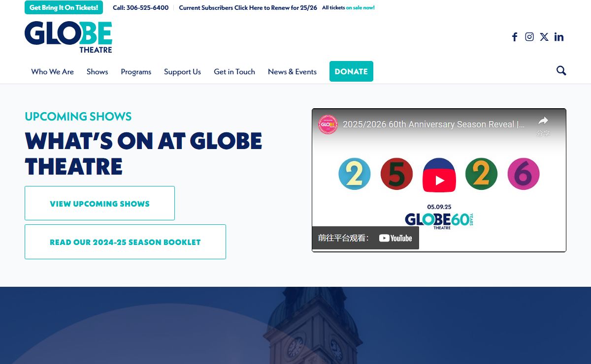Screen dimensions: 591x364
Task: Click Get Bring It On Tickets button
Action: coord(64,7)
